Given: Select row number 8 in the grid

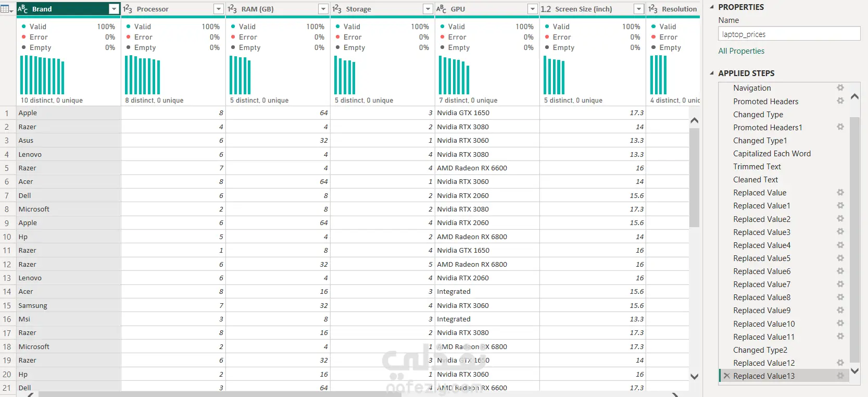Looking at the screenshot, I should coord(7,209).
